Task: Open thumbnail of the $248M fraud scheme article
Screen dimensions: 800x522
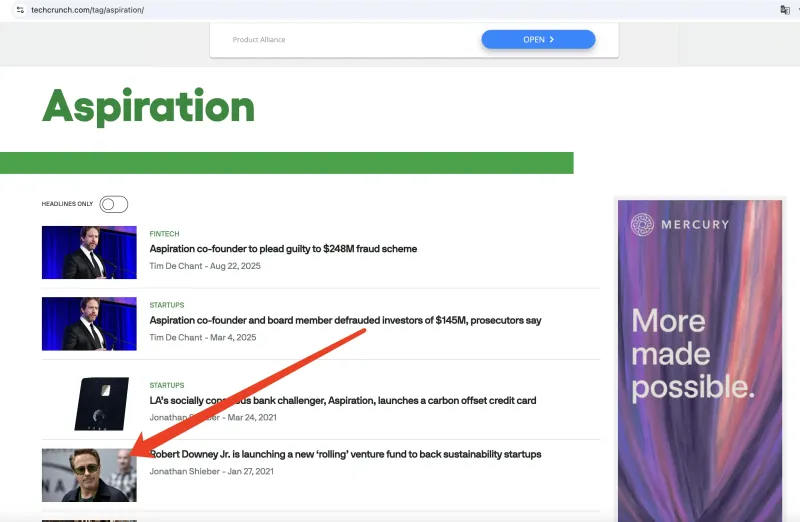Action: click(x=89, y=252)
